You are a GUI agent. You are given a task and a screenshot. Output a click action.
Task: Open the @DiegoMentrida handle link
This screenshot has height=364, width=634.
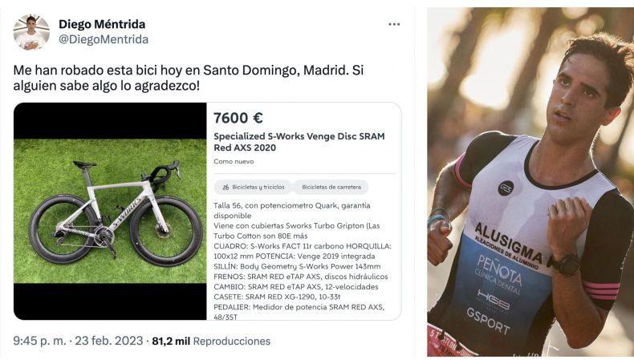(x=104, y=39)
